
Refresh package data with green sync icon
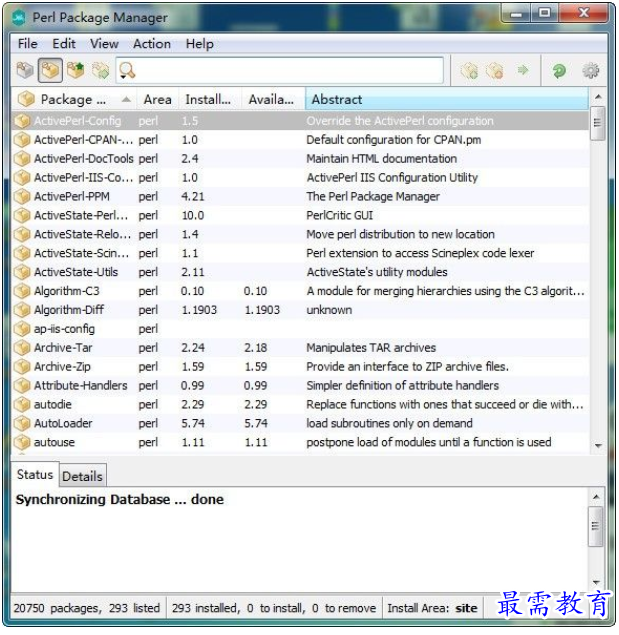tap(559, 71)
